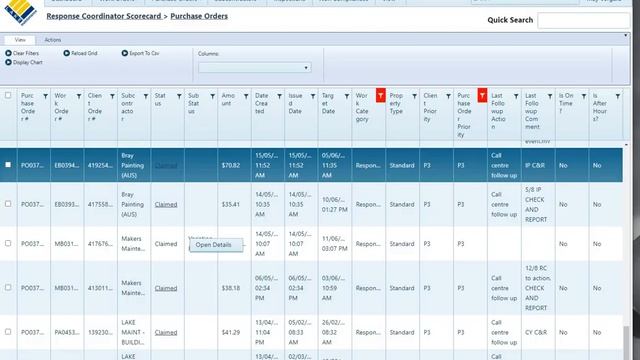Tick checkbox of $35.41 Bray Painting row

(x=8, y=204)
